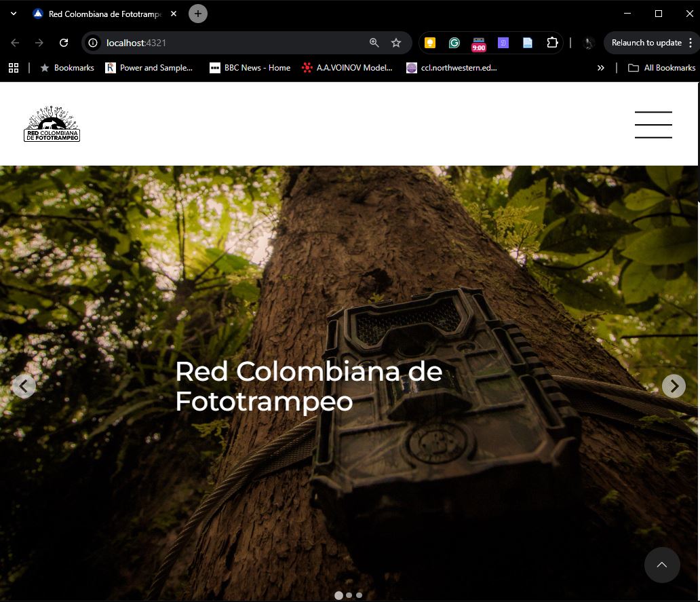
Task: Select the Red Colombiana de Fototrampeo tab
Action: 105,14
